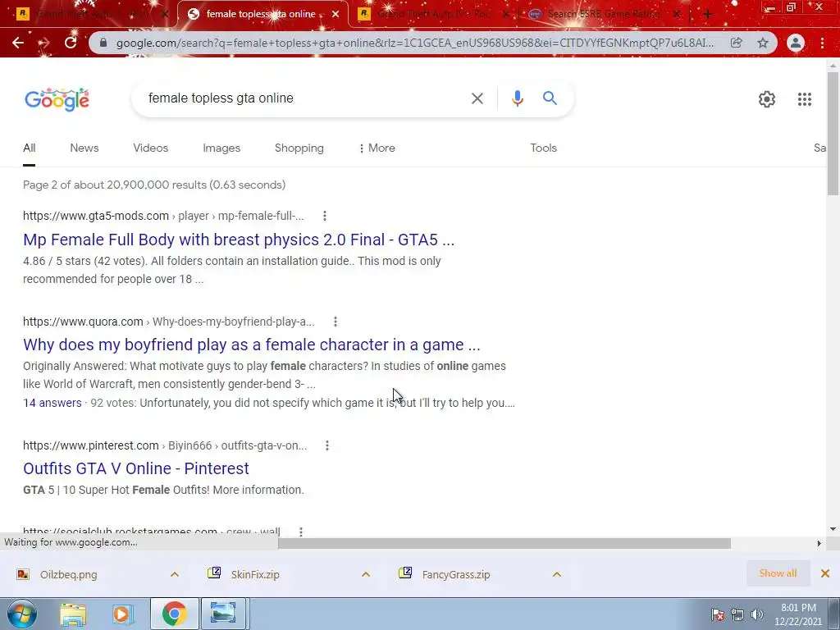Screen dimensions: 840x630
Task: Launch the media player taskbar icon
Action: tap(123, 614)
